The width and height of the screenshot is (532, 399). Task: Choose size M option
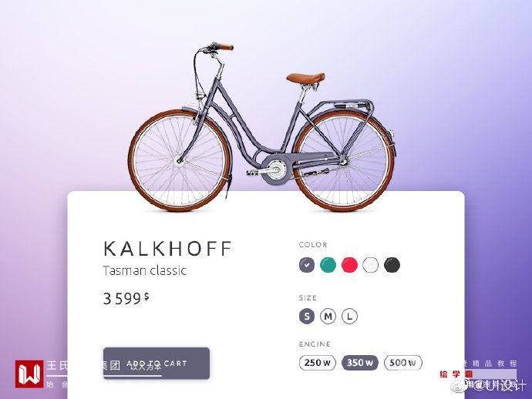tap(328, 317)
